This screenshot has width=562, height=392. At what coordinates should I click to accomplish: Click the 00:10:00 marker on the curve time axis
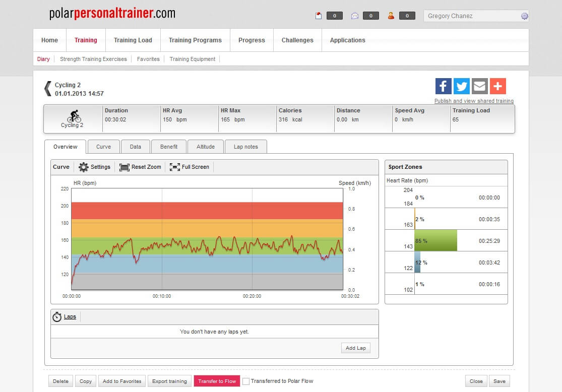[162, 296]
